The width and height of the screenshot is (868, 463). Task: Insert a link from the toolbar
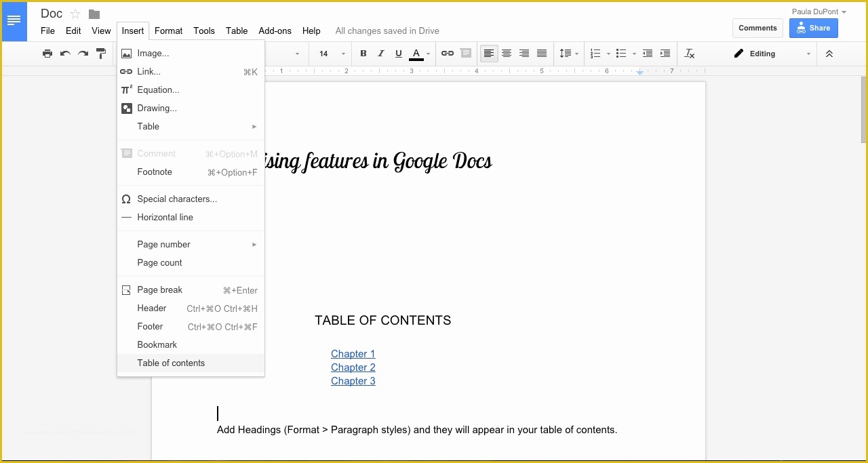point(448,54)
